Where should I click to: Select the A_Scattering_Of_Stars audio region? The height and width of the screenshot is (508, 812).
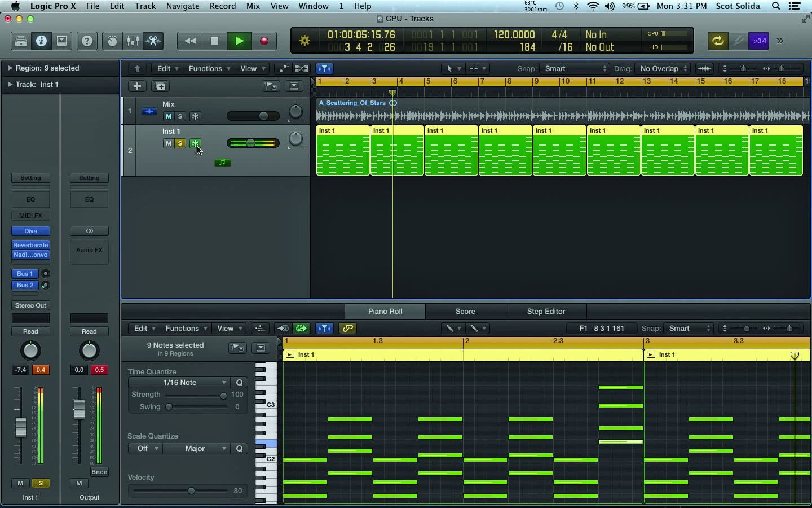pyautogui.click(x=563, y=111)
